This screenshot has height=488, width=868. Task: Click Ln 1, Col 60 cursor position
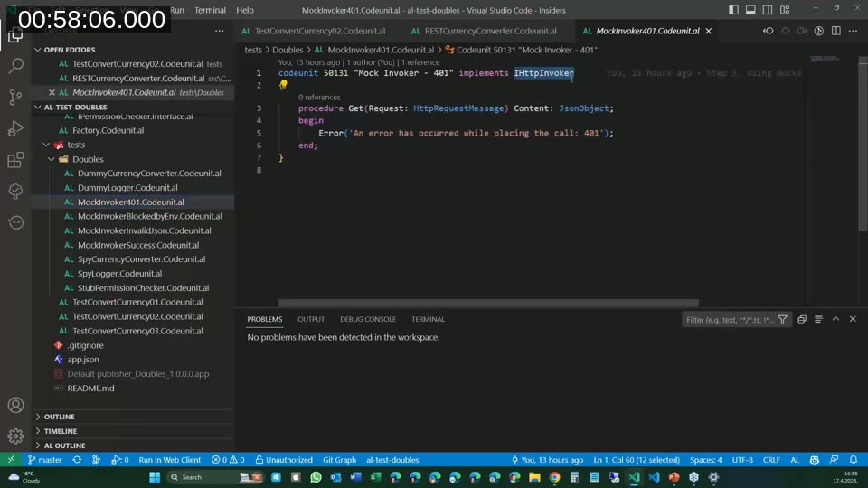tap(637, 460)
